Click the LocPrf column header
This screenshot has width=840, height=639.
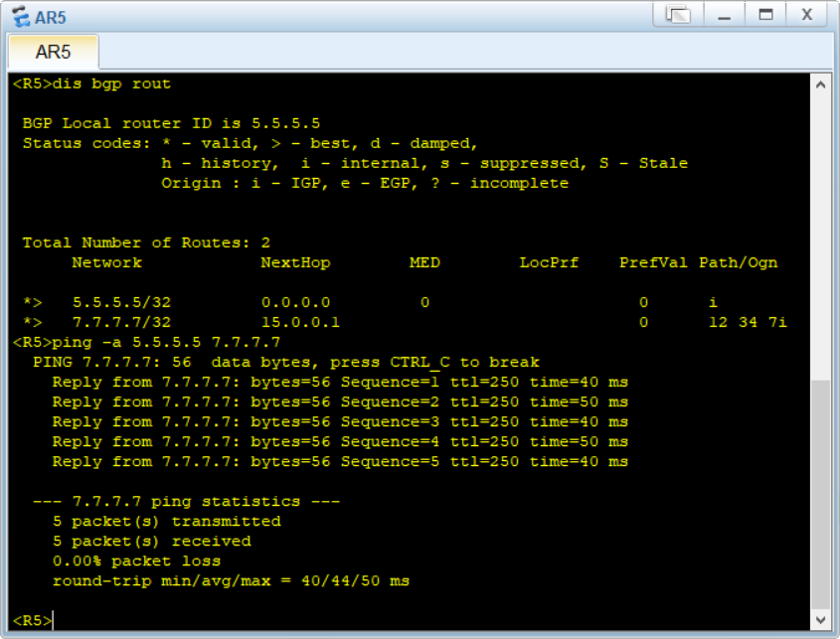click(x=549, y=262)
